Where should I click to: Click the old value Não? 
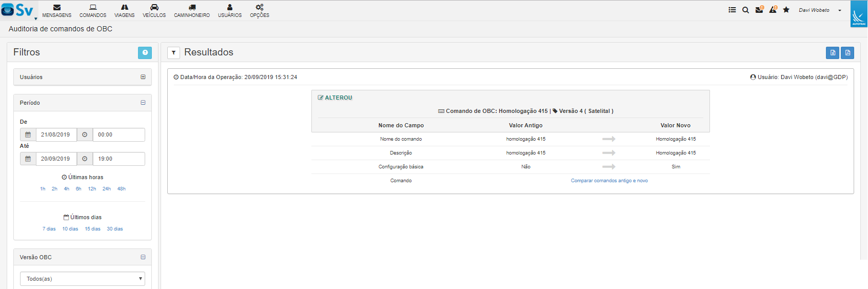pos(526,167)
